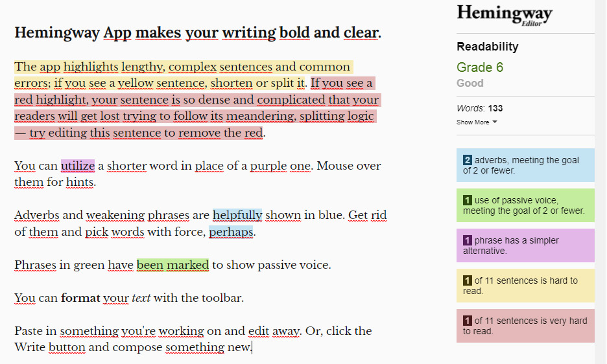Click the bold word format in text
607x364 pixels.
pyautogui.click(x=80, y=298)
